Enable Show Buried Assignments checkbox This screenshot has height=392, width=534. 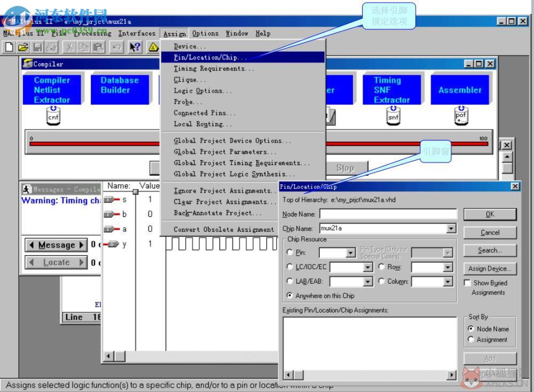click(x=468, y=283)
